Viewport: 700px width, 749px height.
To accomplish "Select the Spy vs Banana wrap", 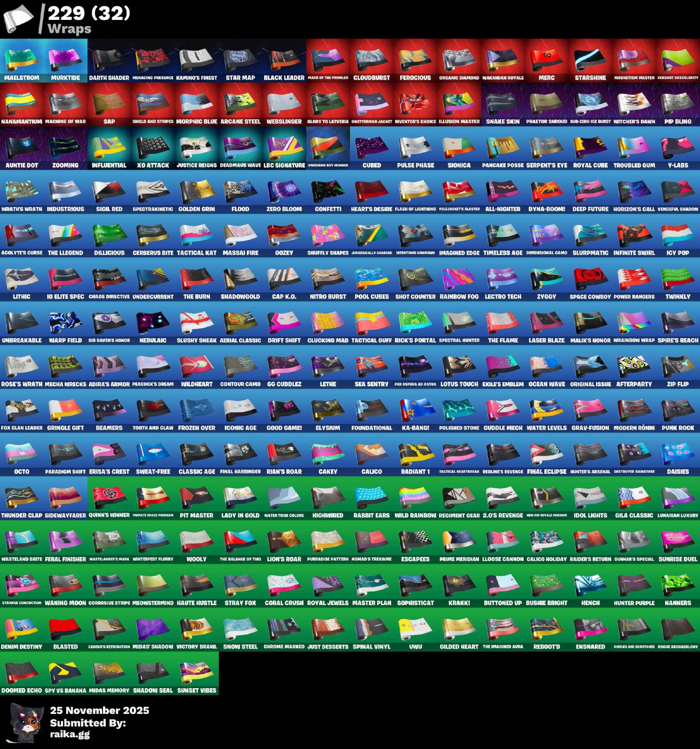I will (66, 673).
